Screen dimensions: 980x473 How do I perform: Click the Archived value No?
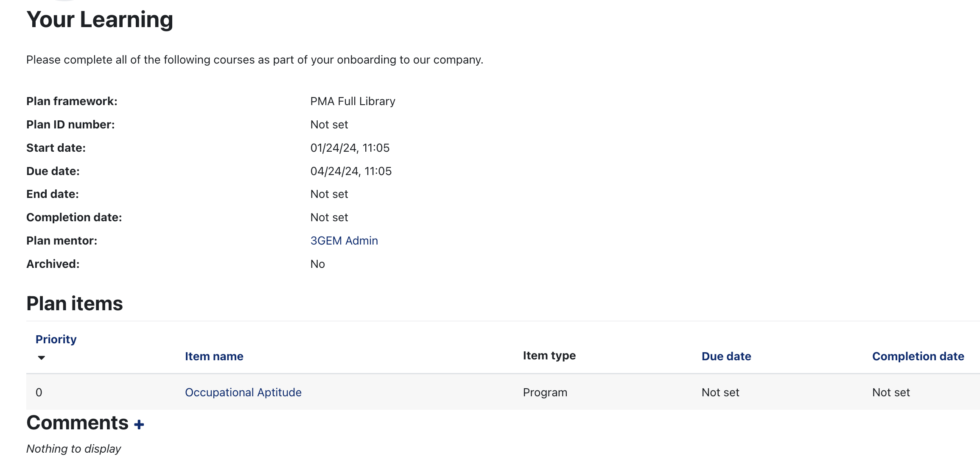pos(317,264)
